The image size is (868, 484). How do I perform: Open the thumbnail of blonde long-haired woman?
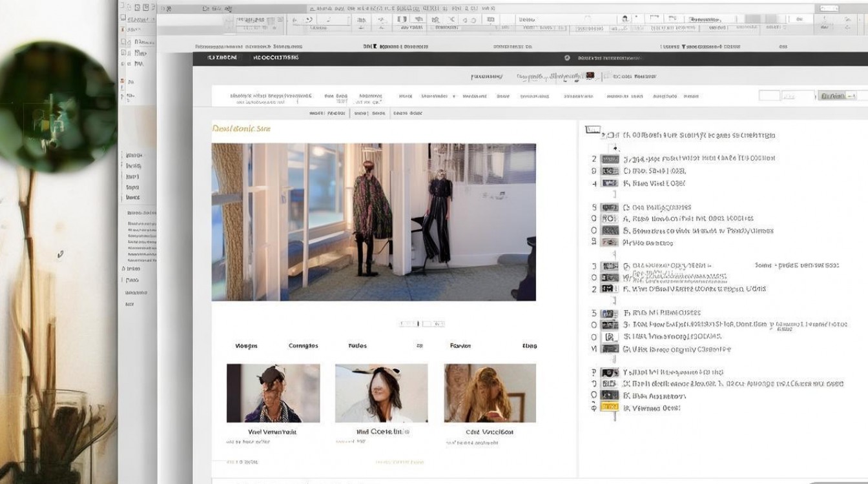490,393
